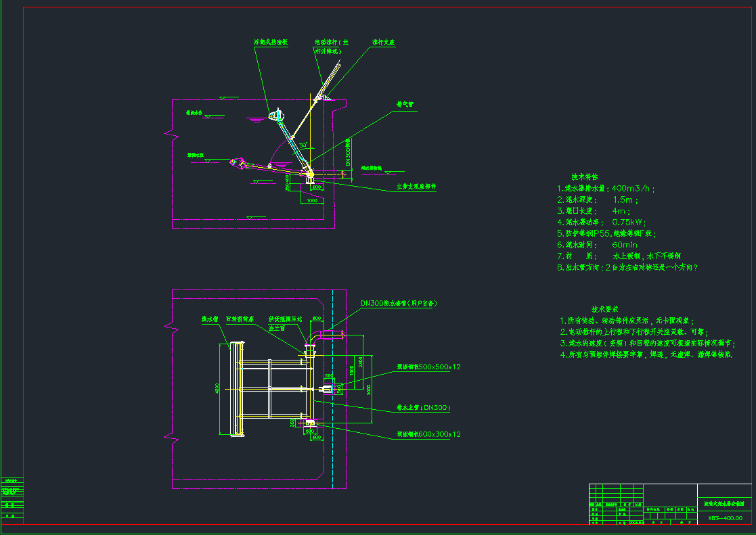This screenshot has height=535, width=756.
Task: Select the drawing title in the title block
Action: click(724, 504)
